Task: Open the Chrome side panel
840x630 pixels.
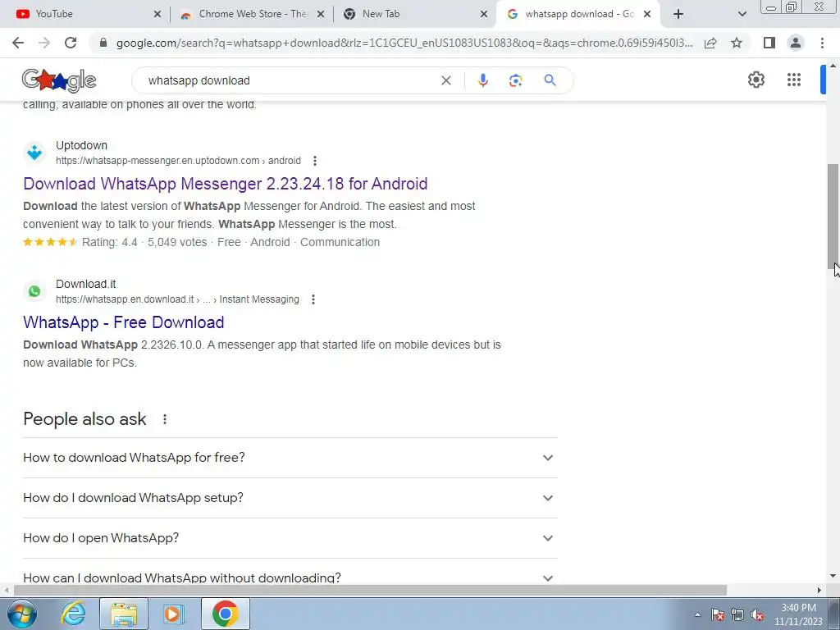Action: click(x=769, y=43)
